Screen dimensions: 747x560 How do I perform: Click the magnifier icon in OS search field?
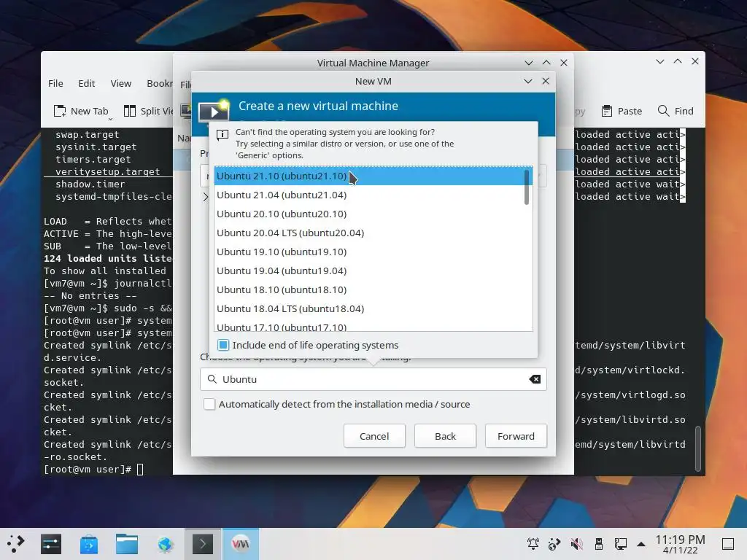tap(212, 379)
